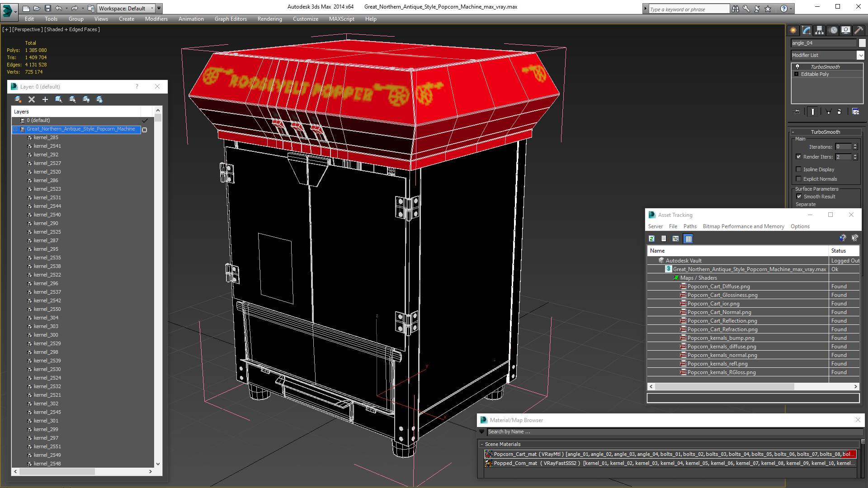This screenshot has width=868, height=488.
Task: Click the key Subscription Center icon
Action: pyautogui.click(x=746, y=9)
